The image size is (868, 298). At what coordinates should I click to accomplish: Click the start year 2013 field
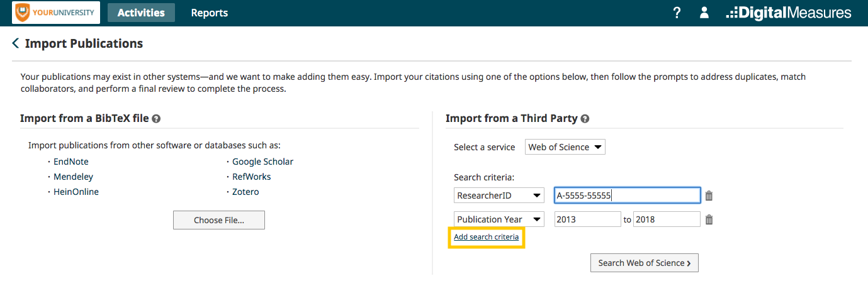(588, 219)
